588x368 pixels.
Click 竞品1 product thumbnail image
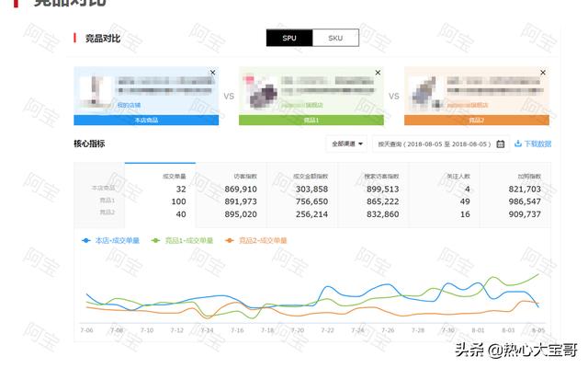259,92
